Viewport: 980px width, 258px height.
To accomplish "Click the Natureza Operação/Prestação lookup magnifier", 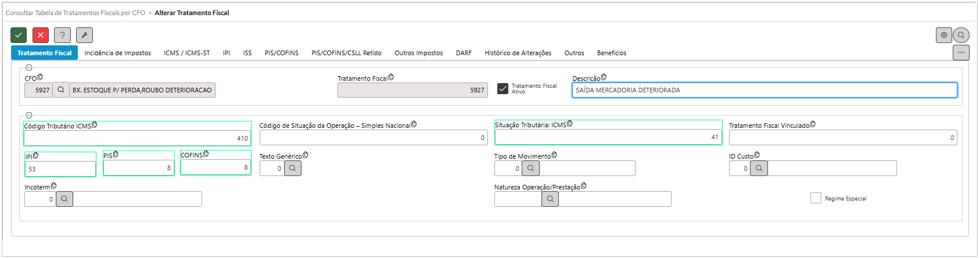I will (x=550, y=199).
